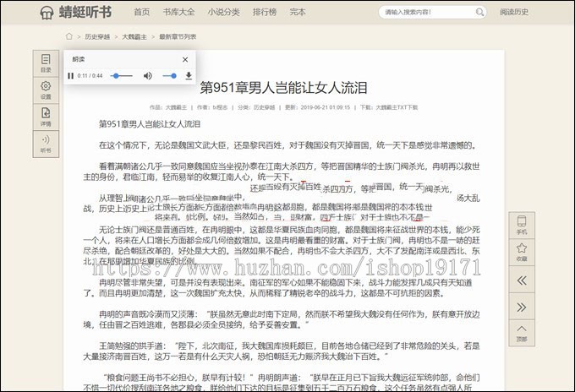Open 阅读历史 reading history
The image size is (575, 392).
514,12
